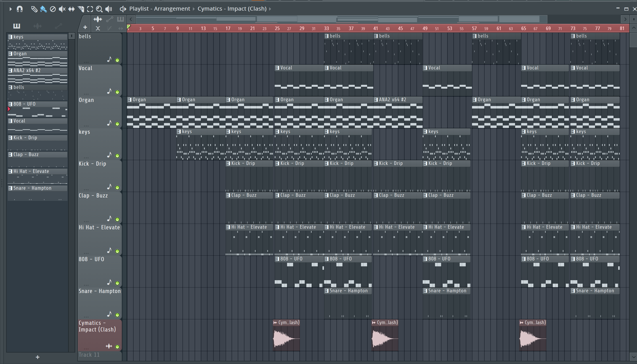The image size is (637, 364).
Task: Mute the bells track via green light
Action: 117,60
